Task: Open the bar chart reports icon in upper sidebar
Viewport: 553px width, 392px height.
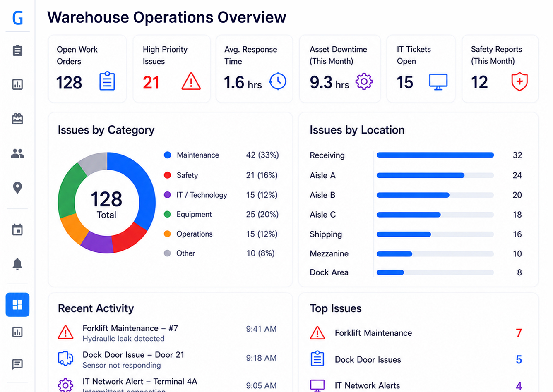Action: click(x=17, y=84)
